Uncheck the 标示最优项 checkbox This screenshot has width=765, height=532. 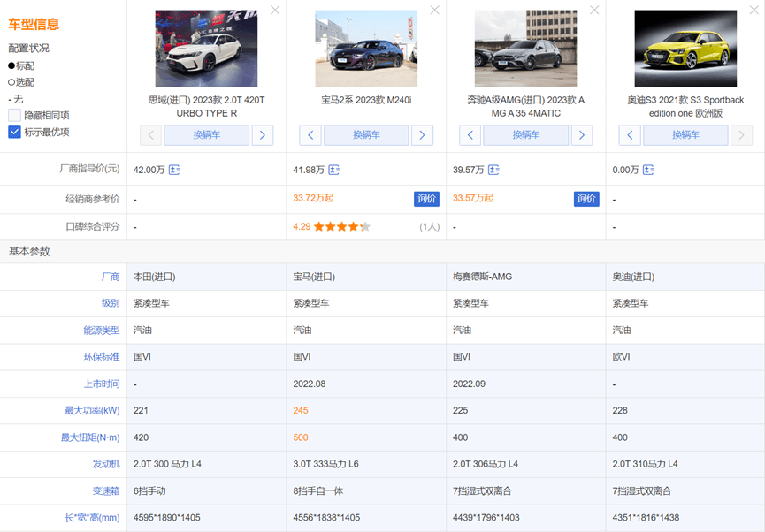coord(14,132)
